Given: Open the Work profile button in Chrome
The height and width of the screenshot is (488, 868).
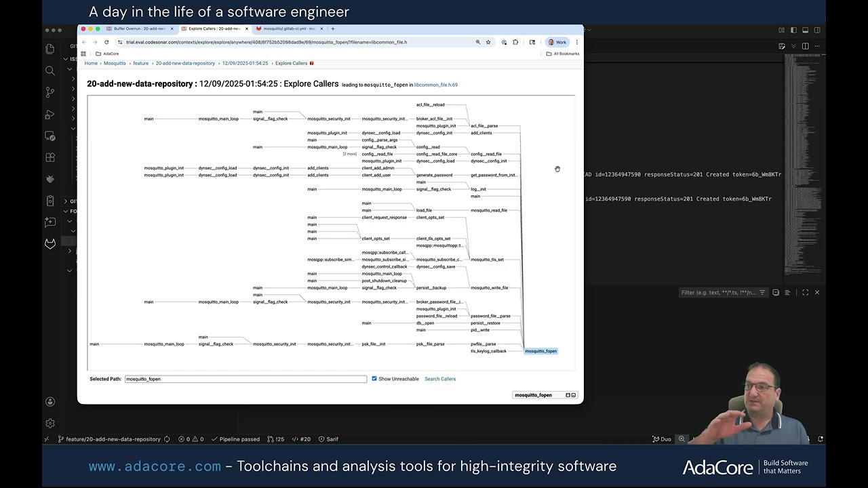Looking at the screenshot, I should 557,42.
